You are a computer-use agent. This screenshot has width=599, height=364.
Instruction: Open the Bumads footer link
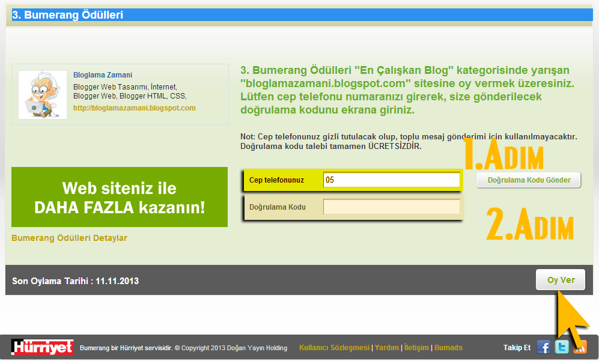click(448, 348)
